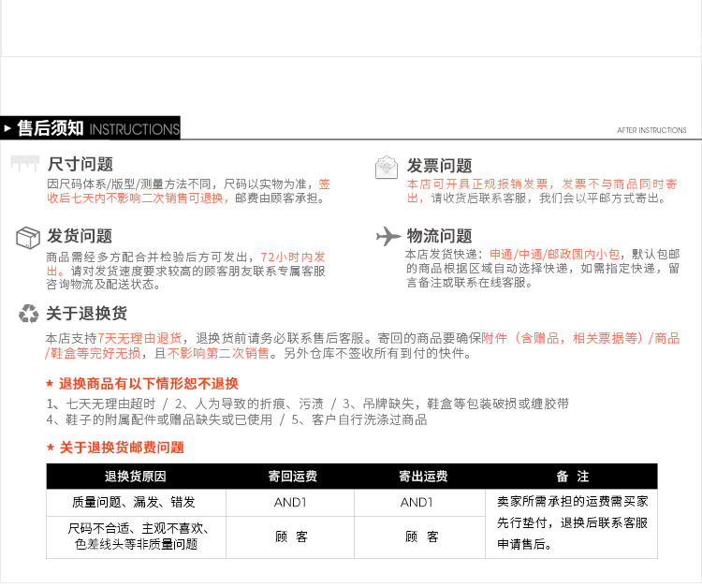Click the 售后须知 header title

point(51,128)
